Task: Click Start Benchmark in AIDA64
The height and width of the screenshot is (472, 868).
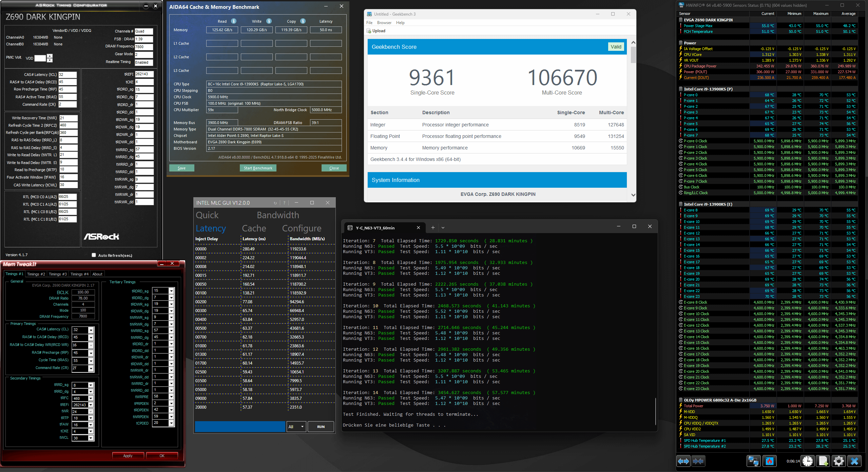Action: 258,168
